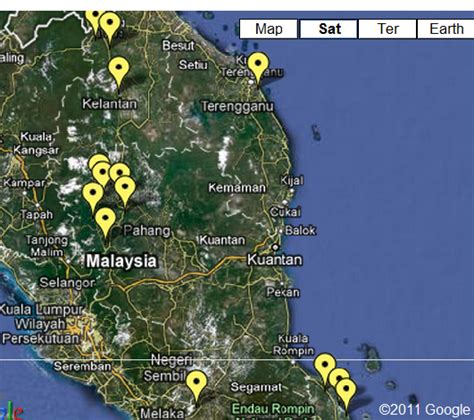Switch to the Map view button
474x420 pixels.
point(268,29)
